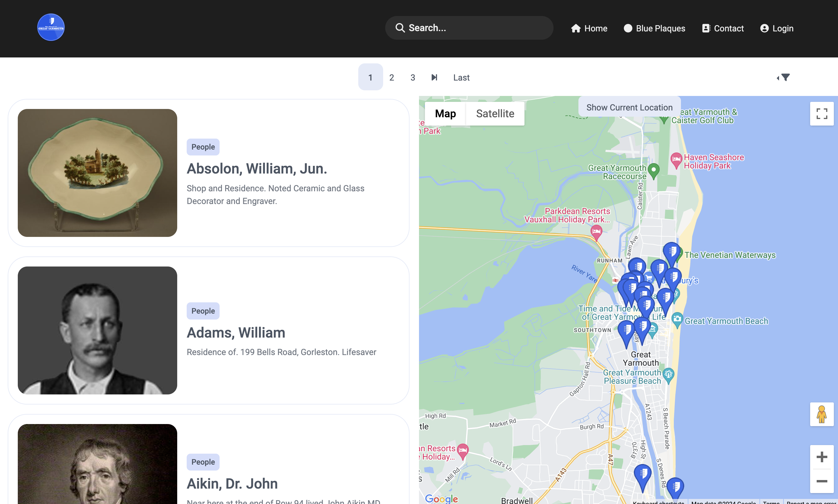Click the Resorts Holiday lodging pin bottom-left
Image resolution: width=838 pixels, height=504 pixels.
(x=463, y=451)
